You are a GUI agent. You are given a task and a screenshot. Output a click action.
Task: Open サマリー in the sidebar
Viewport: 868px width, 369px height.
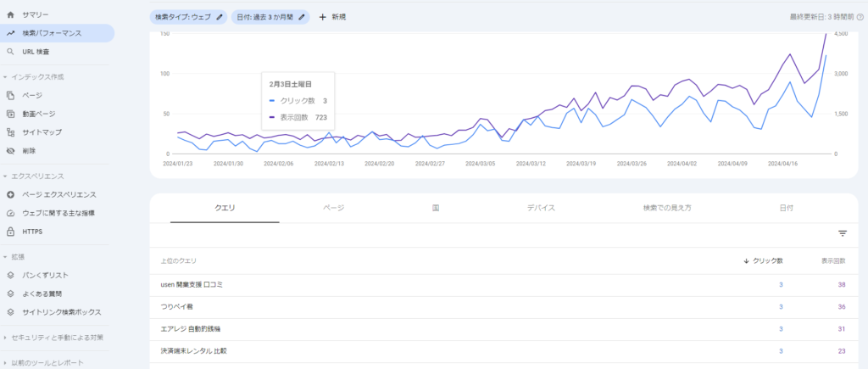click(x=36, y=15)
